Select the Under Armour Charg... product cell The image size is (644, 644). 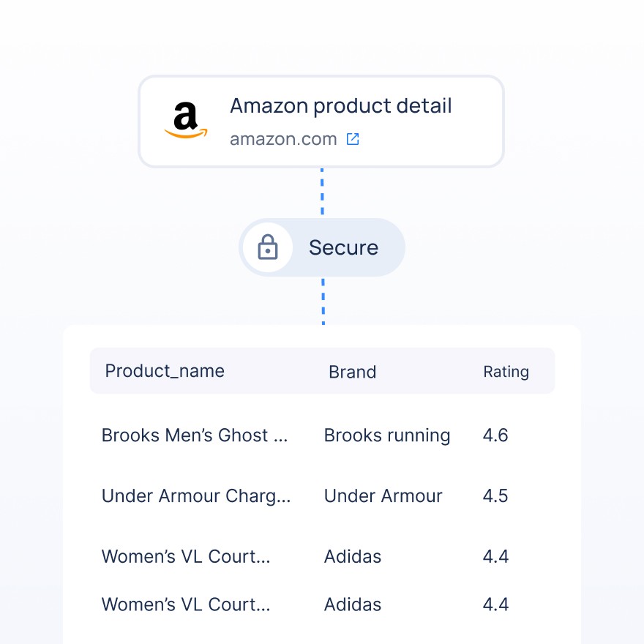tap(196, 497)
